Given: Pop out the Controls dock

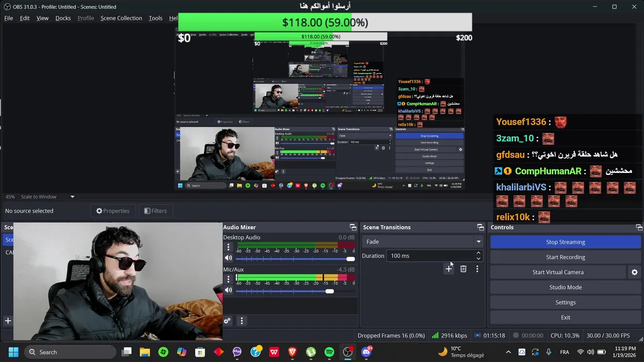Looking at the screenshot, I should 638,227.
